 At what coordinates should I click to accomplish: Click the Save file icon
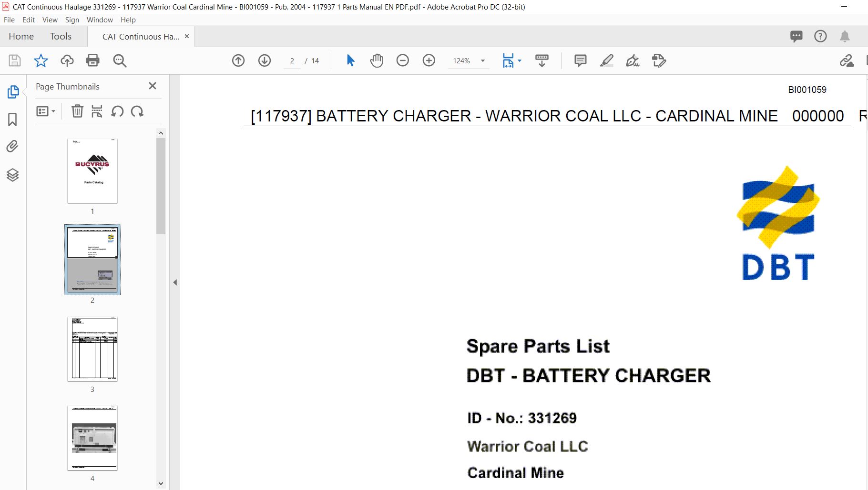pos(15,60)
